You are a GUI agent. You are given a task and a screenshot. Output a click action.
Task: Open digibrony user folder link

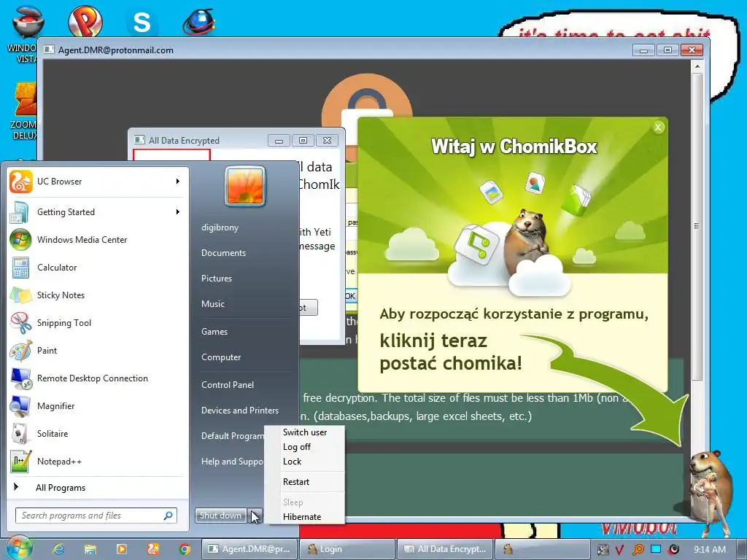[x=220, y=227]
